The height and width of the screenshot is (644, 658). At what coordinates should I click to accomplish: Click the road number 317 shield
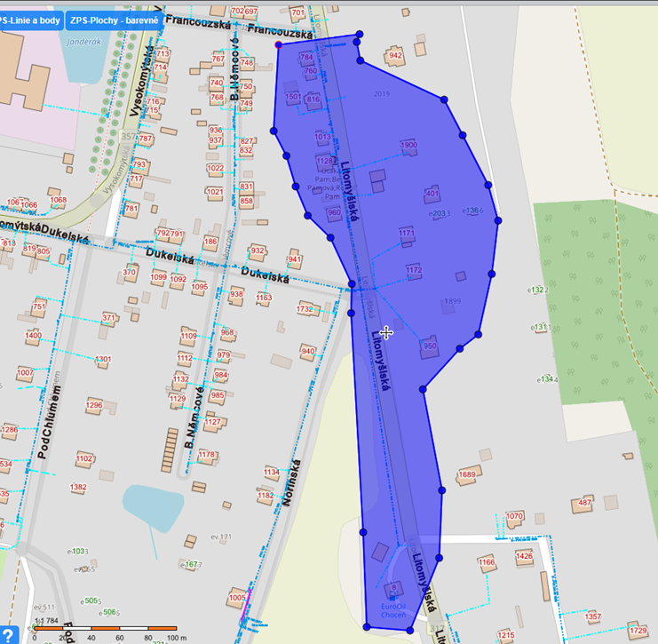tap(436, 630)
